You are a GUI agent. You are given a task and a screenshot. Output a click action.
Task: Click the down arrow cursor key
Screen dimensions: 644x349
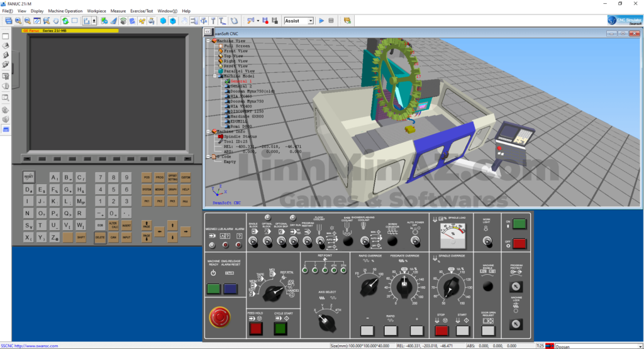coord(172,237)
